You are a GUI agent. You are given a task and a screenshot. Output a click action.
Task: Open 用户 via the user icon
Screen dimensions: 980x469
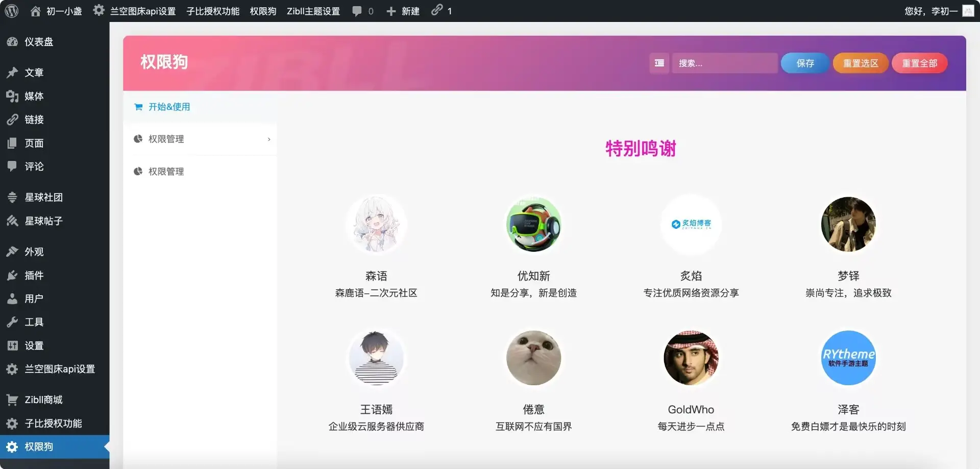(x=12, y=298)
